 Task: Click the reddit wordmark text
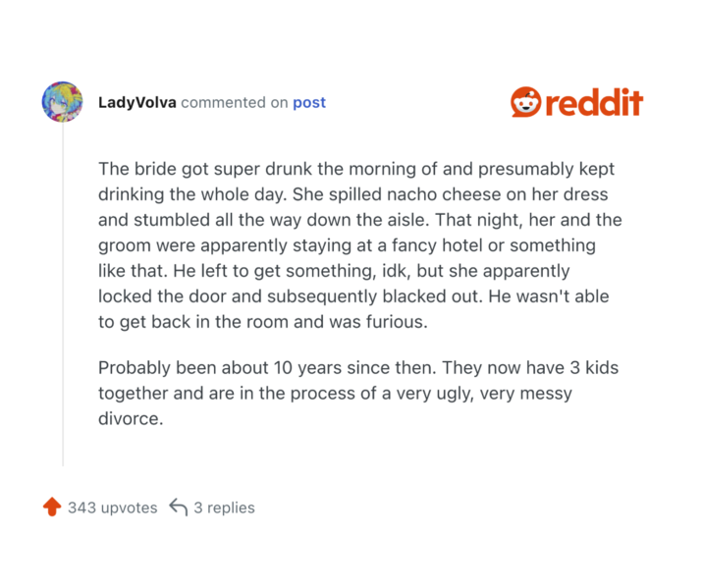tap(594, 103)
